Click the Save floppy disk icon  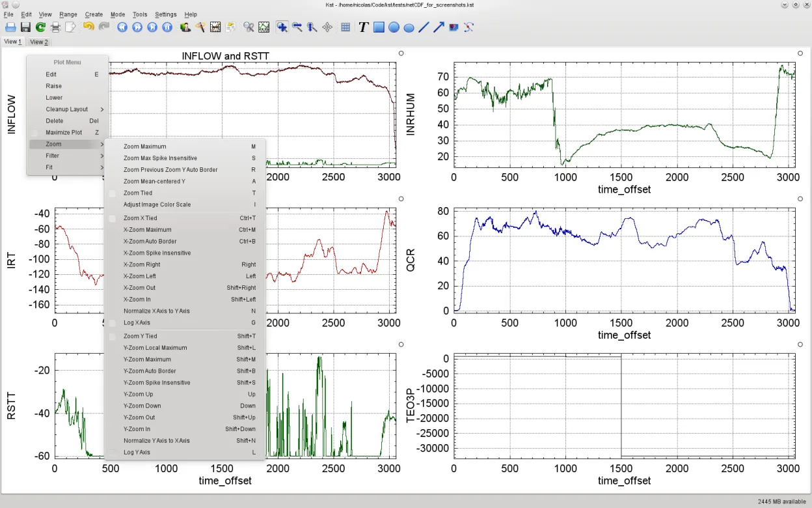point(25,27)
